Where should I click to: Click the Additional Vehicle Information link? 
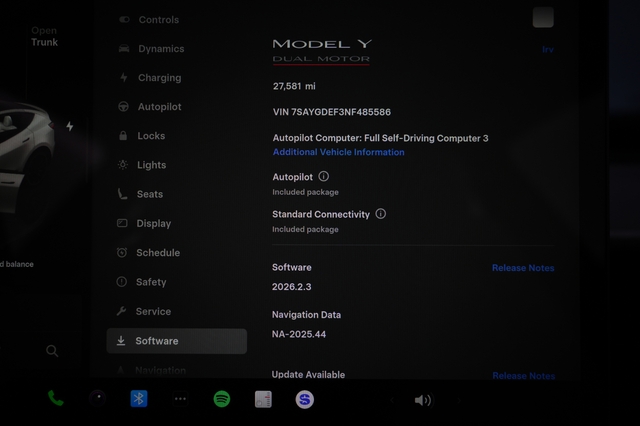338,152
